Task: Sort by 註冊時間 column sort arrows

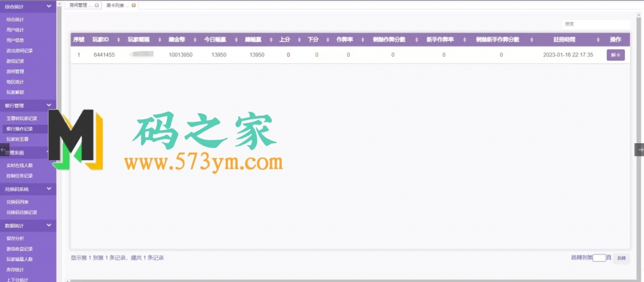Action: (599, 40)
